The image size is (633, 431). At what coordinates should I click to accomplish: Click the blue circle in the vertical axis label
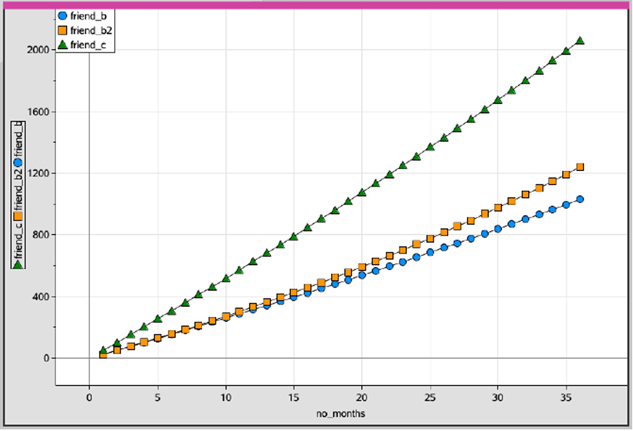click(x=18, y=162)
